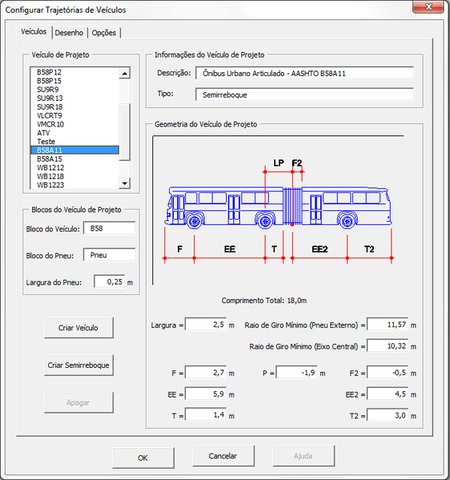450x480 pixels.
Task: Click the articulated bus diagram image
Action: click(x=278, y=210)
